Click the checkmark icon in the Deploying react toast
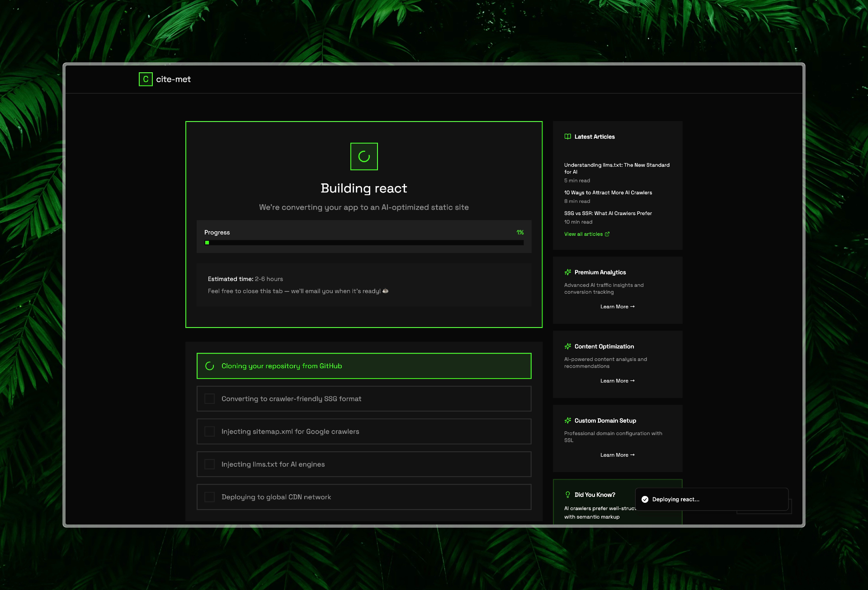868x590 pixels. click(644, 499)
